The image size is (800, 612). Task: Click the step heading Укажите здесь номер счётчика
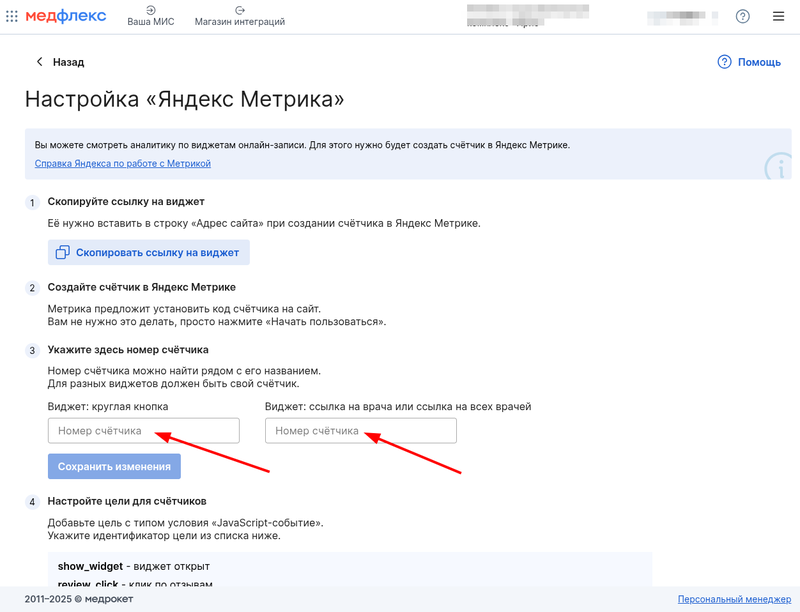128,350
